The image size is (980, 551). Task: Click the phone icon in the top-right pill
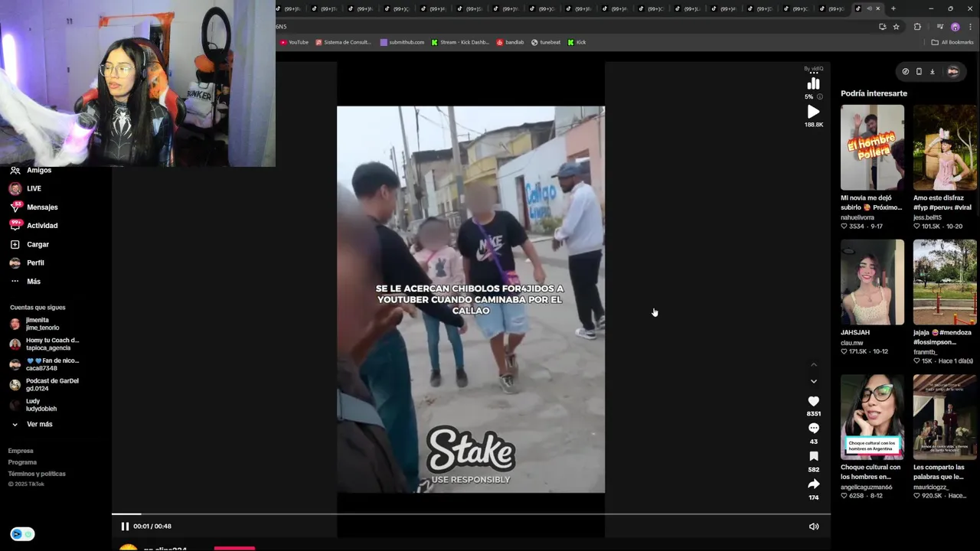919,71
